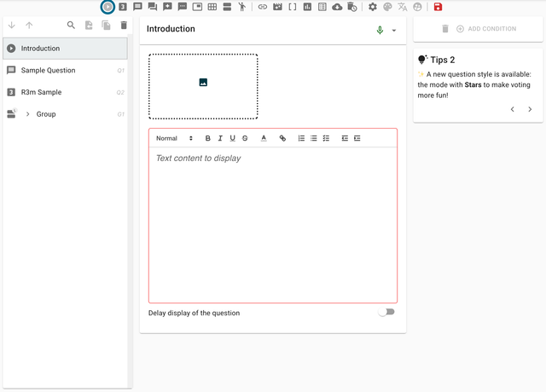Click the green microphone icon
The image size is (546, 392).
pyautogui.click(x=380, y=30)
